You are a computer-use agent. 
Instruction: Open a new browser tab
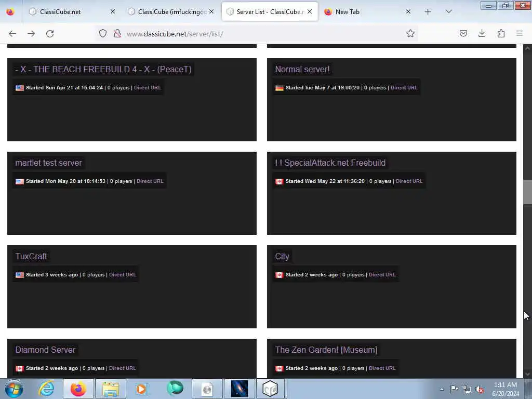428,12
